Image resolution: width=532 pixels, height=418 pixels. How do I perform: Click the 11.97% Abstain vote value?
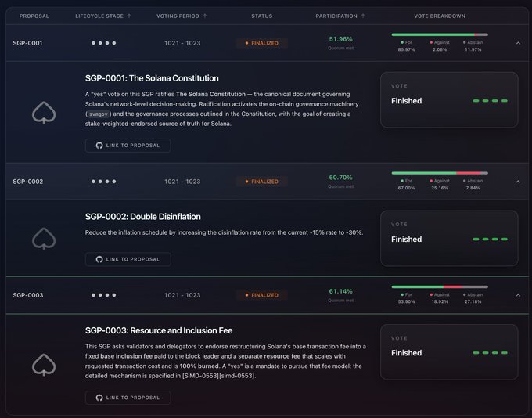coord(473,49)
